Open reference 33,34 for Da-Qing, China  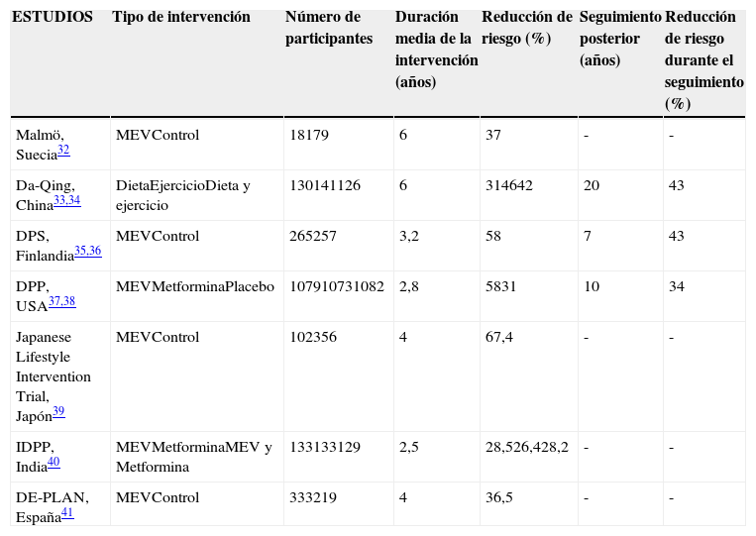66,201
